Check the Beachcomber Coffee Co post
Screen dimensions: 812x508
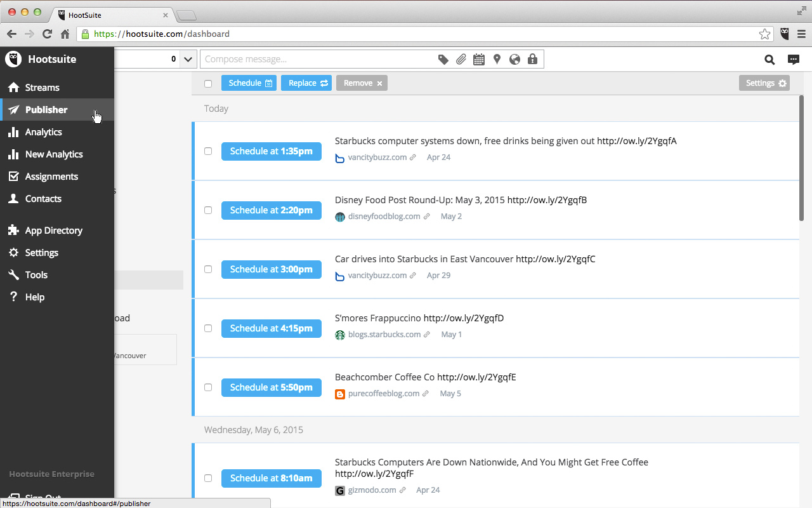coord(208,387)
